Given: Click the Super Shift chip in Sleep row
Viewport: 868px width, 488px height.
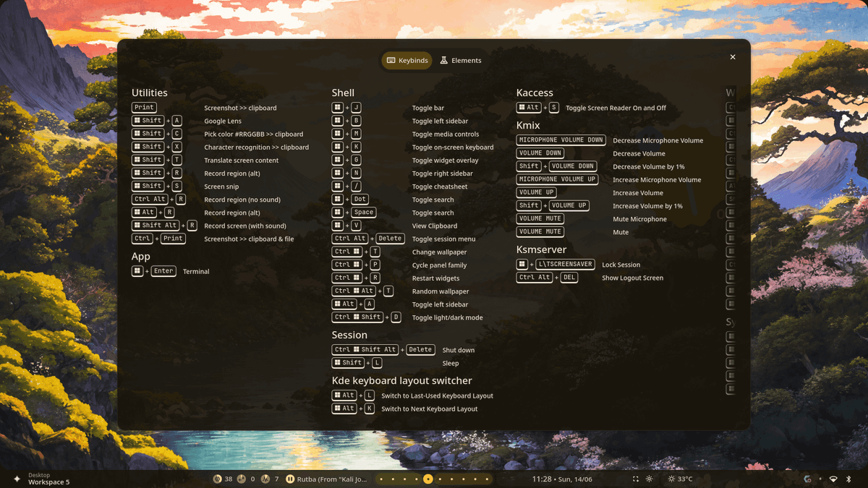Looking at the screenshot, I should point(348,363).
